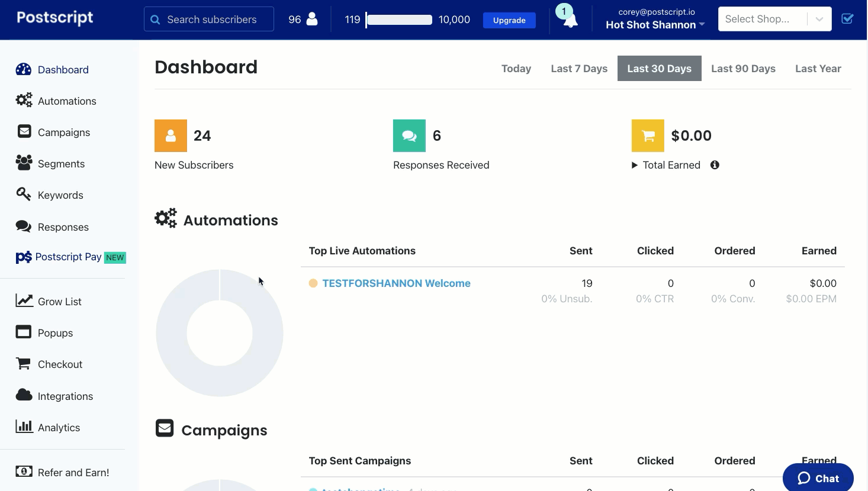Open Campaigns in the sidebar
This screenshot has height=491, width=868.
click(64, 133)
